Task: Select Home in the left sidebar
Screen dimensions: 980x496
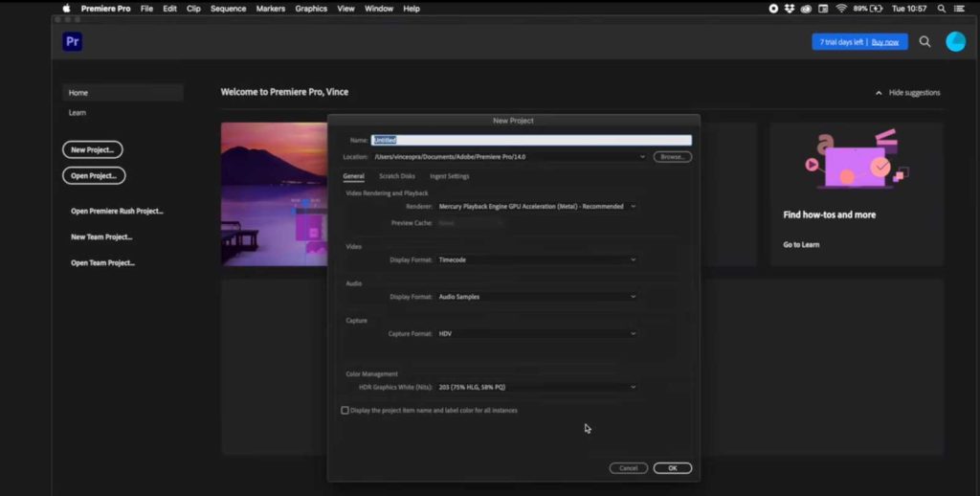Action: click(x=122, y=93)
